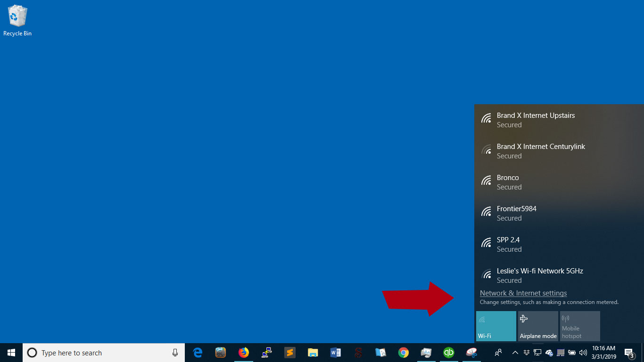
Task: Launch Microsoft Edge from the taskbar
Action: tap(198, 353)
